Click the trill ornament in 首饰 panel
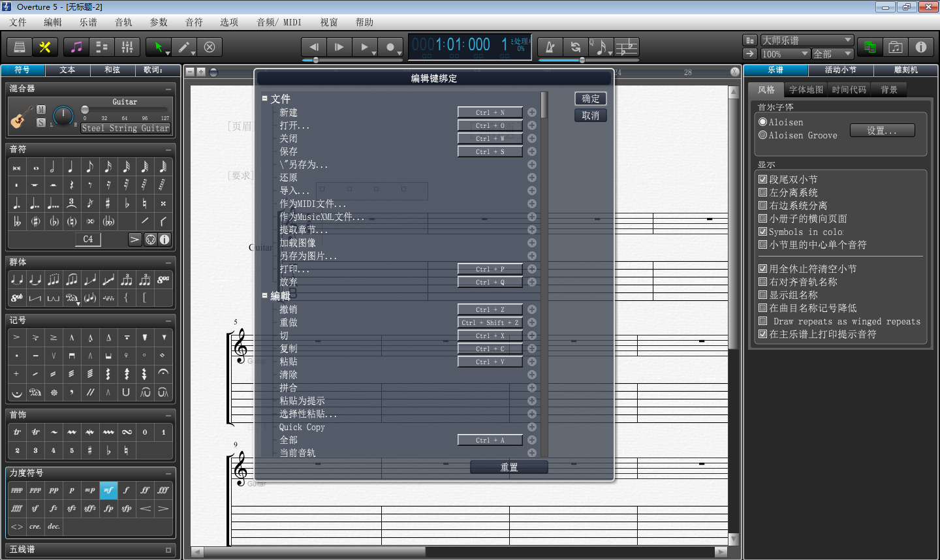 (x=16, y=432)
